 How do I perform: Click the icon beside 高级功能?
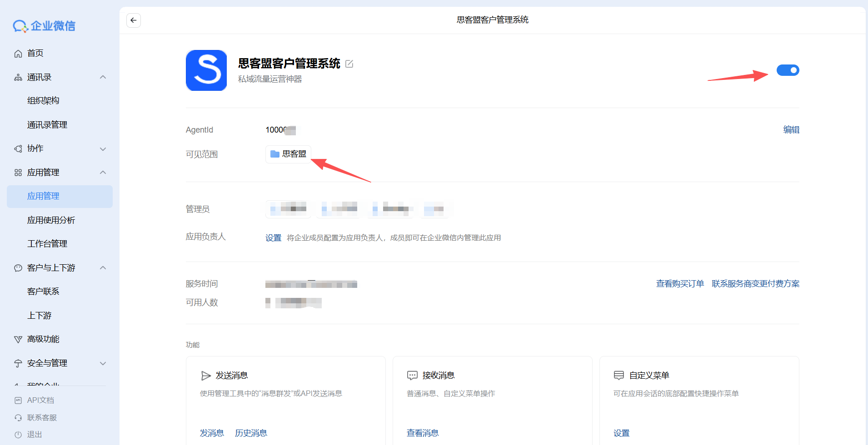(18, 339)
